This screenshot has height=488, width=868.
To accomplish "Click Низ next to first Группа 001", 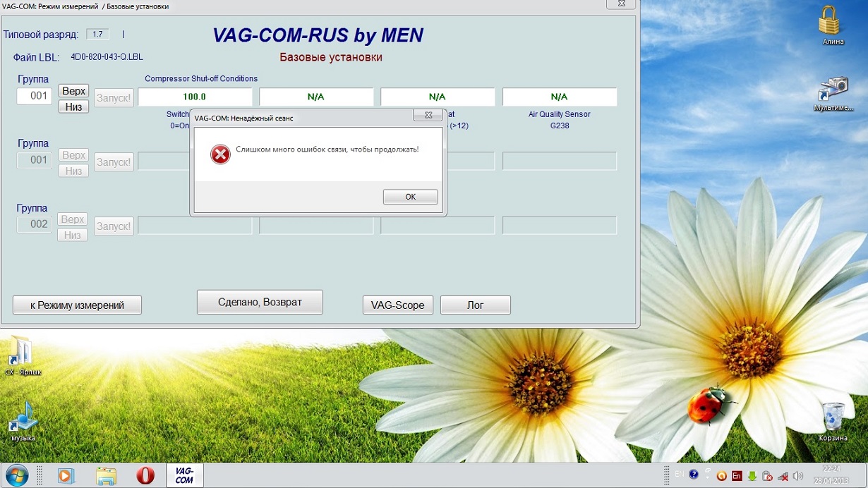I will (73, 106).
